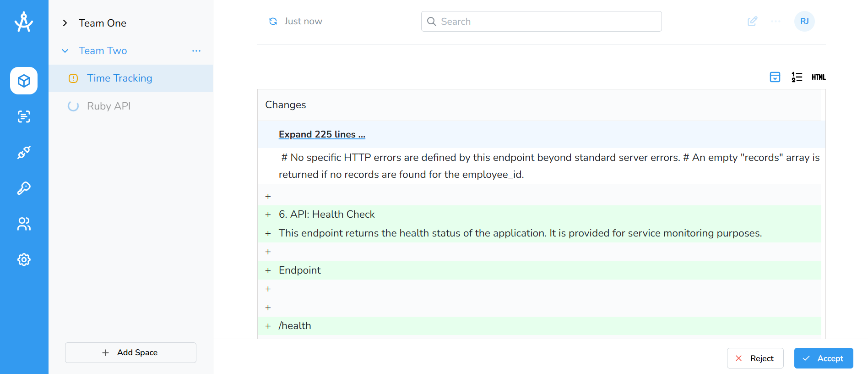Accept the changes

(x=823, y=358)
